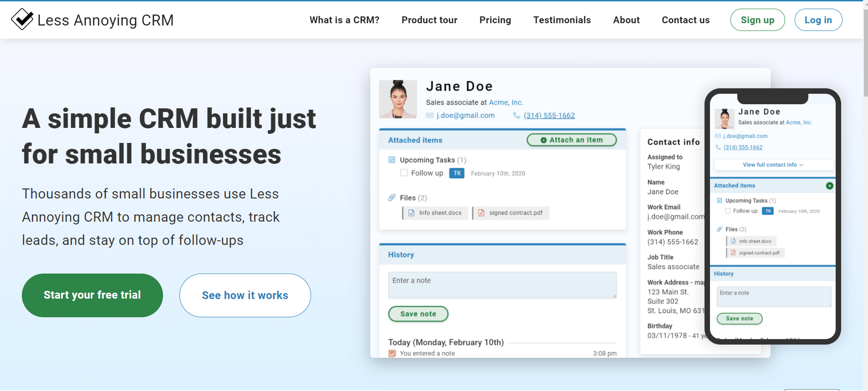The height and width of the screenshot is (391, 868).
Task: Click the 'Sales associate' job title value
Action: [x=673, y=267]
